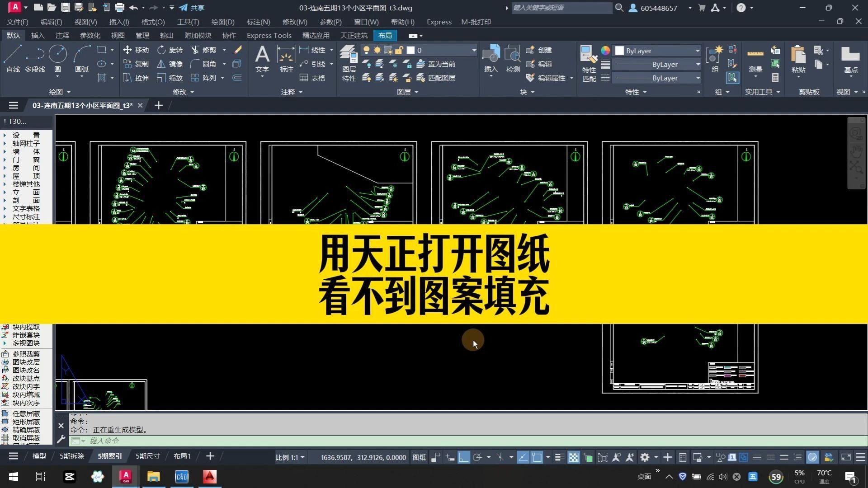Toggle polar tracking in status bar
This screenshot has width=868, height=488.
pyautogui.click(x=477, y=457)
